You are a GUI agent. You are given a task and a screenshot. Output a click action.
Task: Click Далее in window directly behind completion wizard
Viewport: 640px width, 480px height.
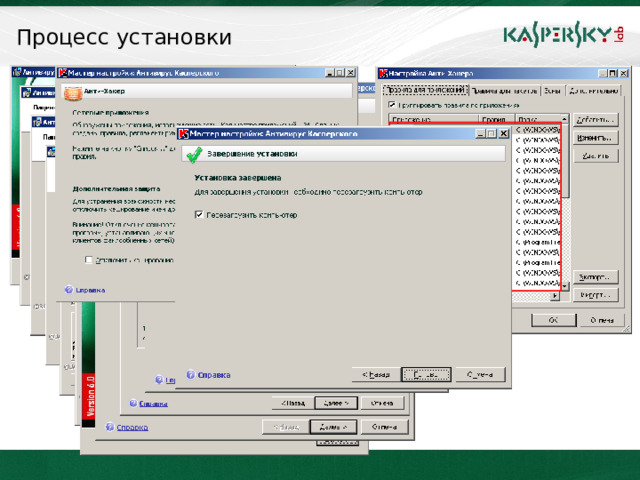pos(336,403)
